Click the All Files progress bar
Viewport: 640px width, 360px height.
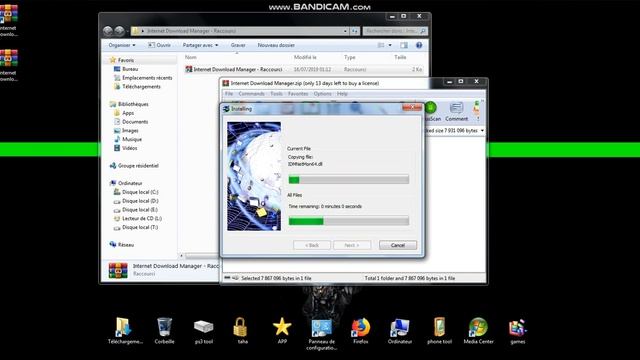click(349, 221)
